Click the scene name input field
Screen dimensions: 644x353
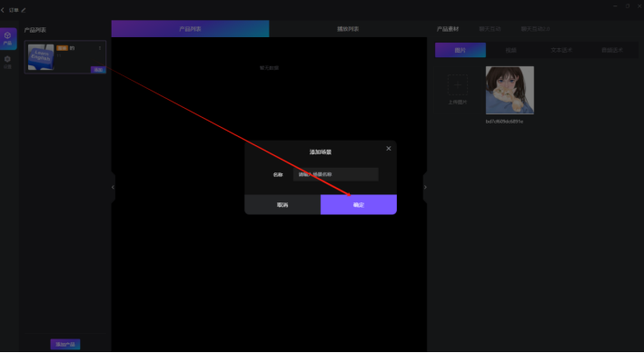335,174
